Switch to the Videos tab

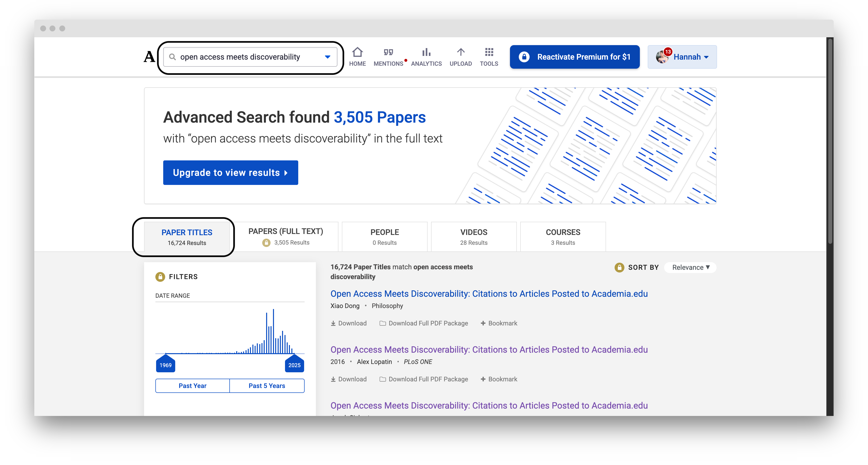click(x=473, y=237)
